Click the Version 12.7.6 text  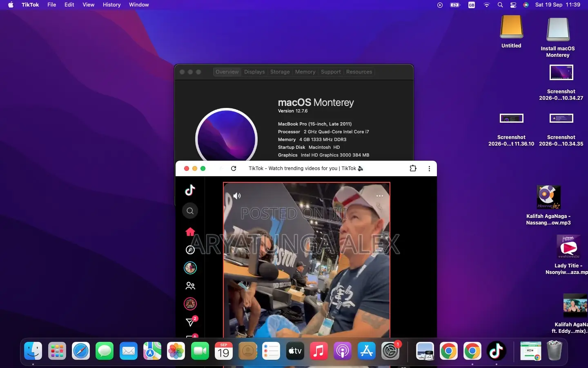(293, 111)
